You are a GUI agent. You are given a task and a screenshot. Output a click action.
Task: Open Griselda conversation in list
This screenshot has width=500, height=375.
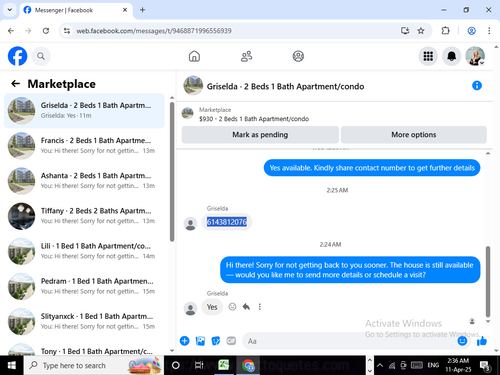pyautogui.click(x=84, y=111)
